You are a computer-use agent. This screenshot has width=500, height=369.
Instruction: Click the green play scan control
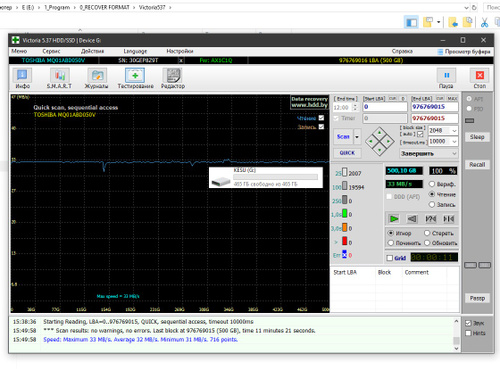pos(394,219)
